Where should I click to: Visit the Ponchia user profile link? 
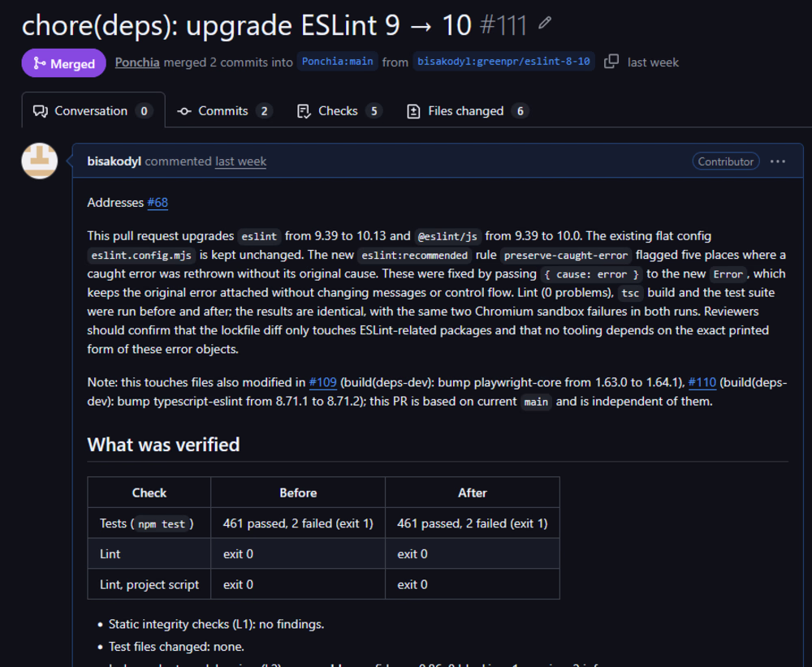click(137, 62)
